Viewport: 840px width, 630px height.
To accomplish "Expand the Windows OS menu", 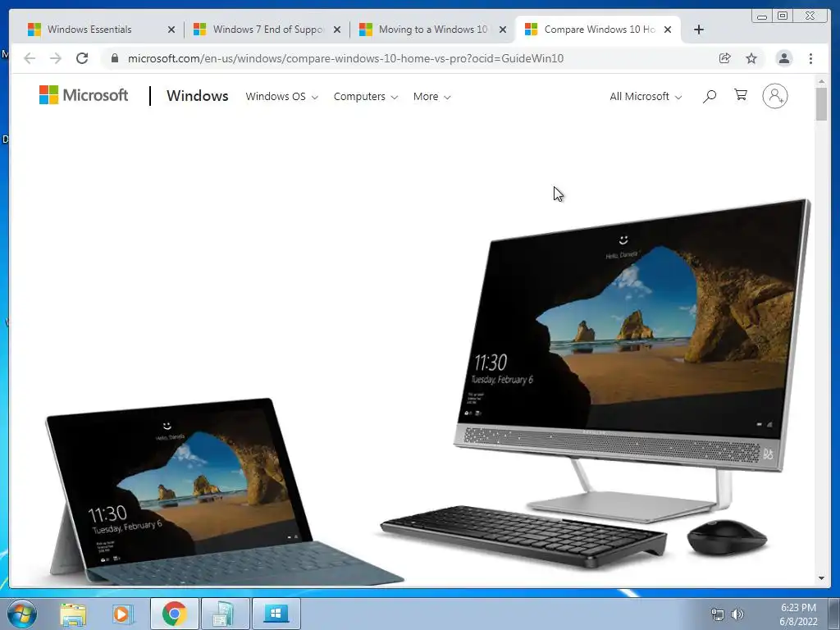I will pos(282,97).
